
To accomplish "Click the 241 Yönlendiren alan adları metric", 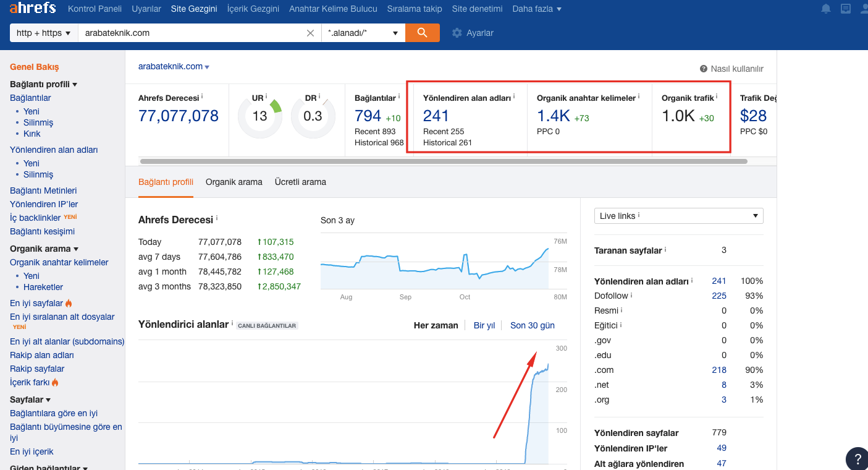I will point(436,116).
